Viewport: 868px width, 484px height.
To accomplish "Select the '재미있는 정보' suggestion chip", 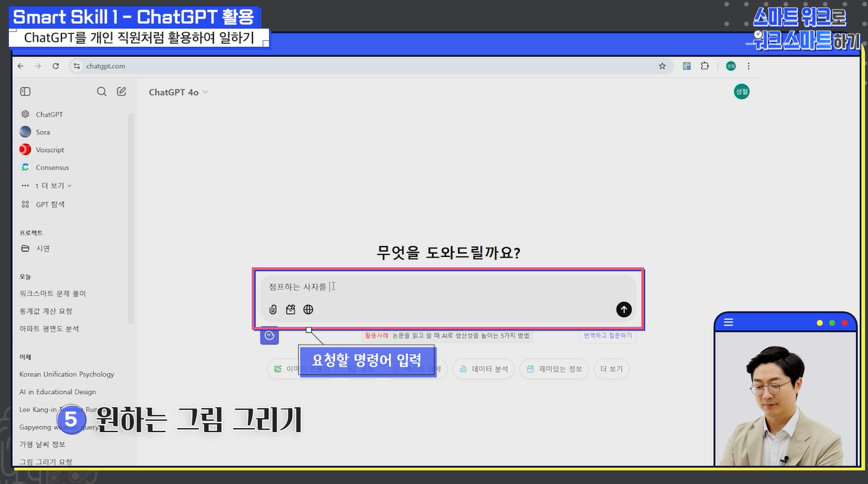I will [555, 369].
